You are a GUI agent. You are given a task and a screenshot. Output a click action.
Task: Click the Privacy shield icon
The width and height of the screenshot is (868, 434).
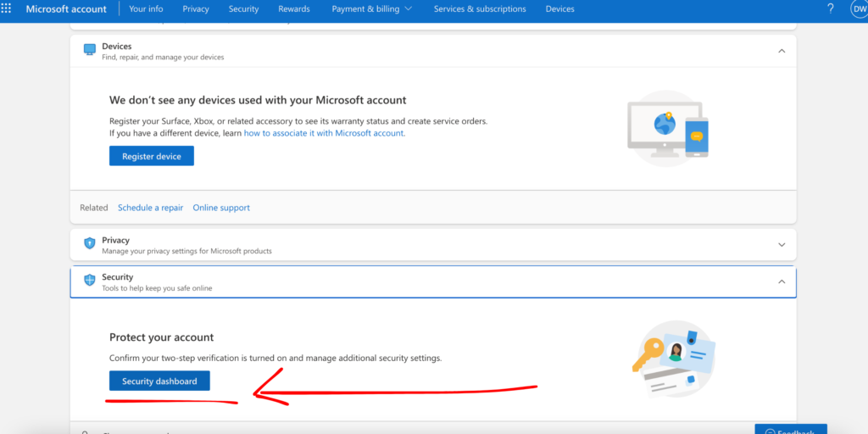(90, 244)
